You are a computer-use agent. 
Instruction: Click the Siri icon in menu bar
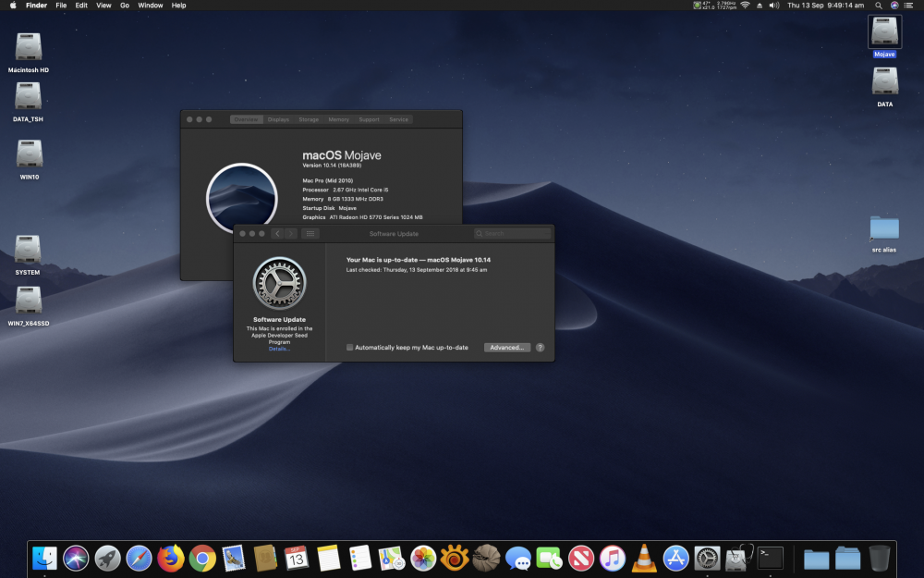[x=894, y=6]
